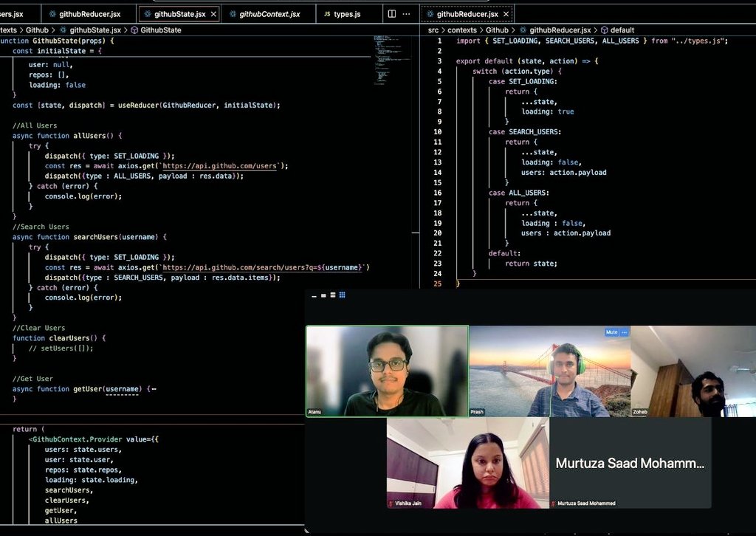Place cursor on 'case SET_LOADING:' in reducer
This screenshot has height=536, width=756.
pos(523,81)
